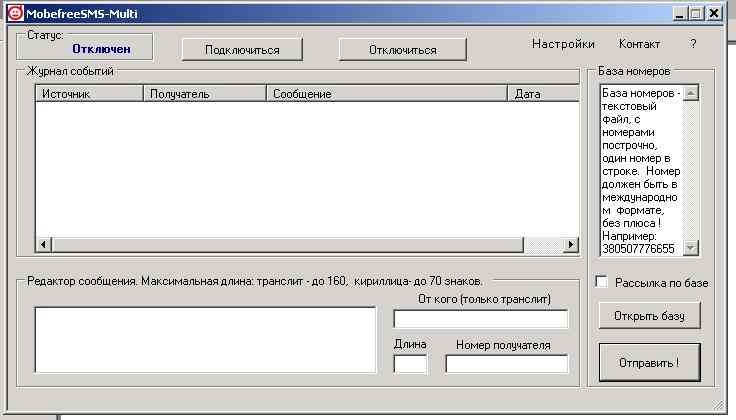Screen dimensions: 736x420
Task: Click the right arrow of the event log scrollbar
Action: coord(571,244)
